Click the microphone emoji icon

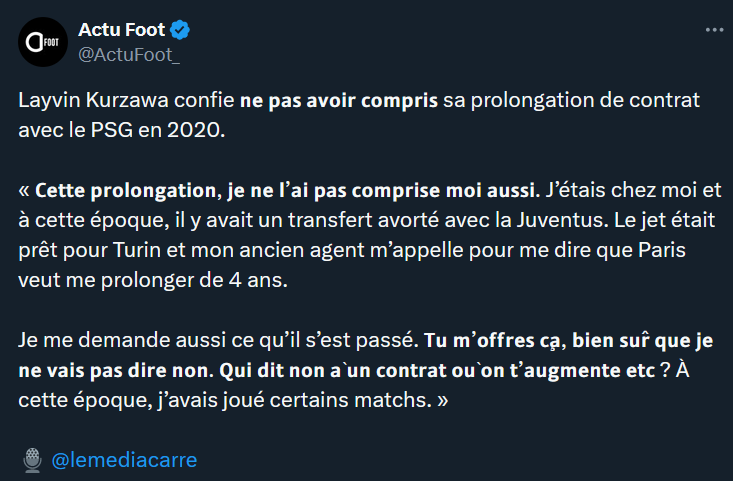(x=32, y=460)
